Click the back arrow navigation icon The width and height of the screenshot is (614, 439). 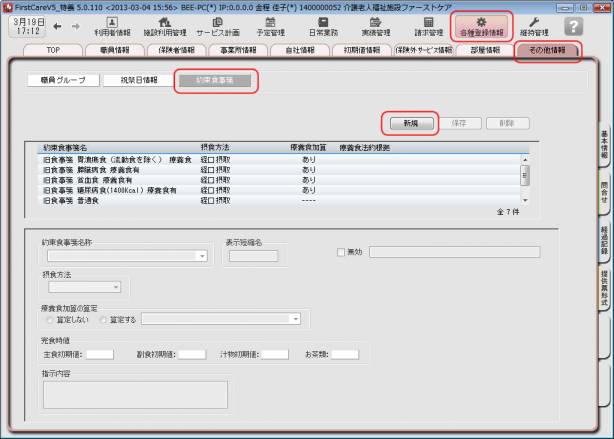click(x=57, y=27)
